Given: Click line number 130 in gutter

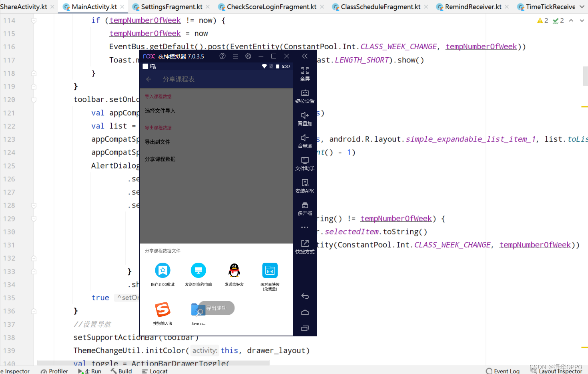Looking at the screenshot, I should pyautogui.click(x=9, y=232).
